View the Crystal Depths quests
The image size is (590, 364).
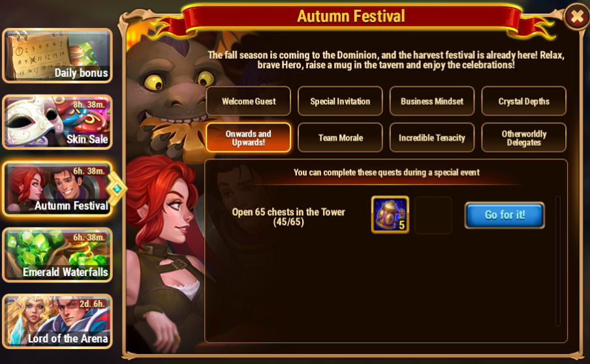[524, 101]
